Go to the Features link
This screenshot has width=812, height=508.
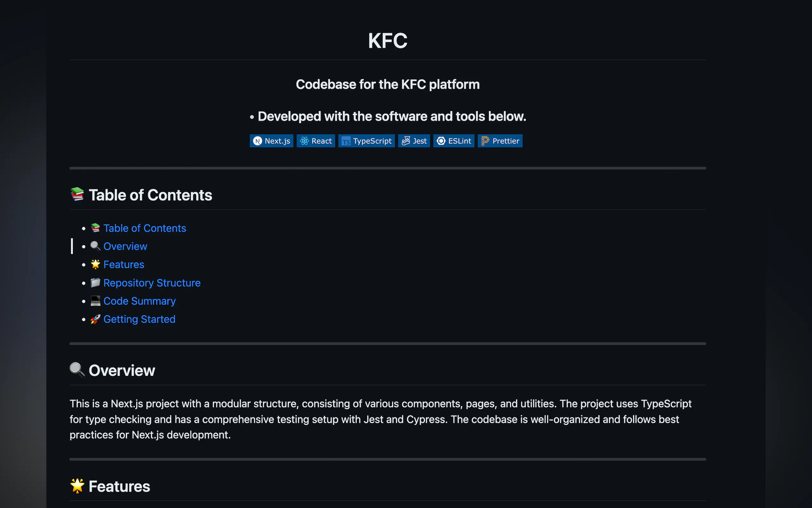[123, 265]
